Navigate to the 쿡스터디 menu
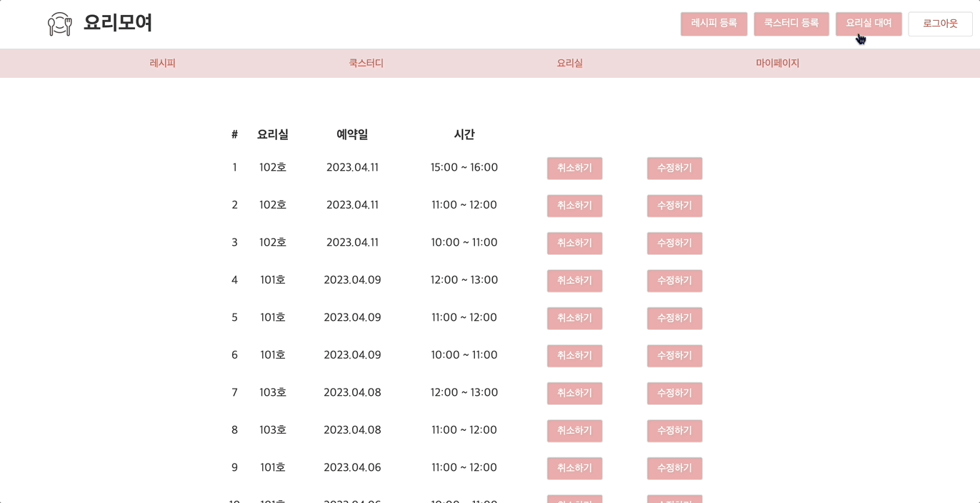 366,63
